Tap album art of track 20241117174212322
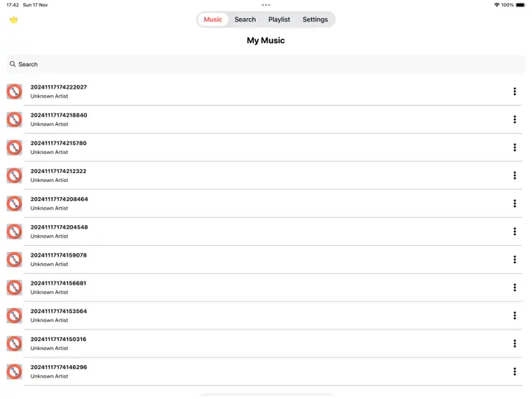 [x=14, y=175]
